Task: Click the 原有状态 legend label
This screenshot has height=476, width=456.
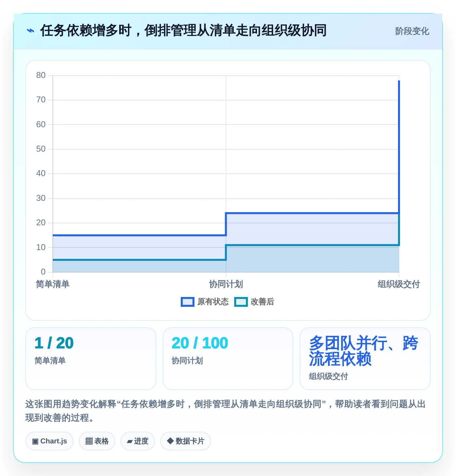Action: [213, 302]
